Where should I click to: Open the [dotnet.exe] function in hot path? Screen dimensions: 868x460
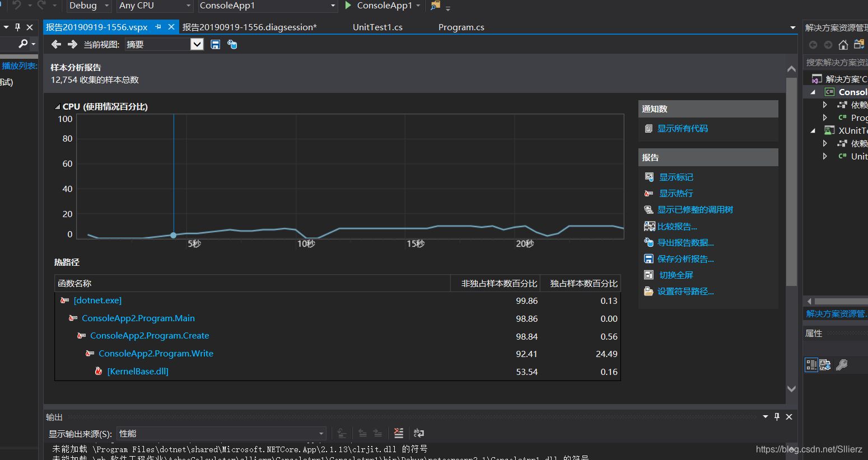(97, 301)
